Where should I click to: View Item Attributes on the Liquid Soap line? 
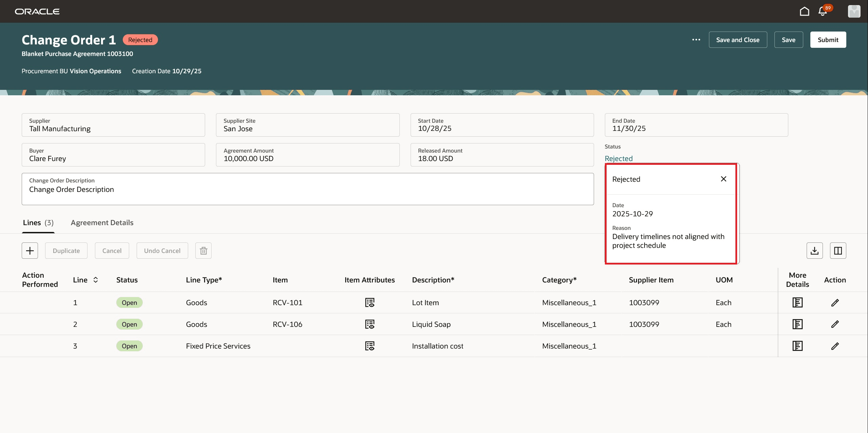click(x=370, y=324)
